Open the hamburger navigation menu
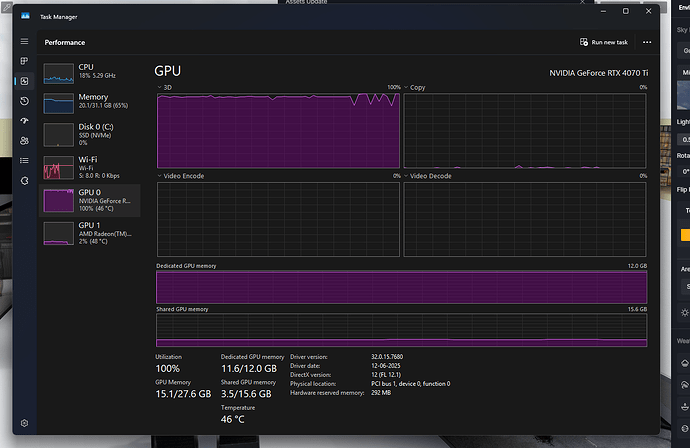The width and height of the screenshot is (690, 448). click(x=24, y=41)
